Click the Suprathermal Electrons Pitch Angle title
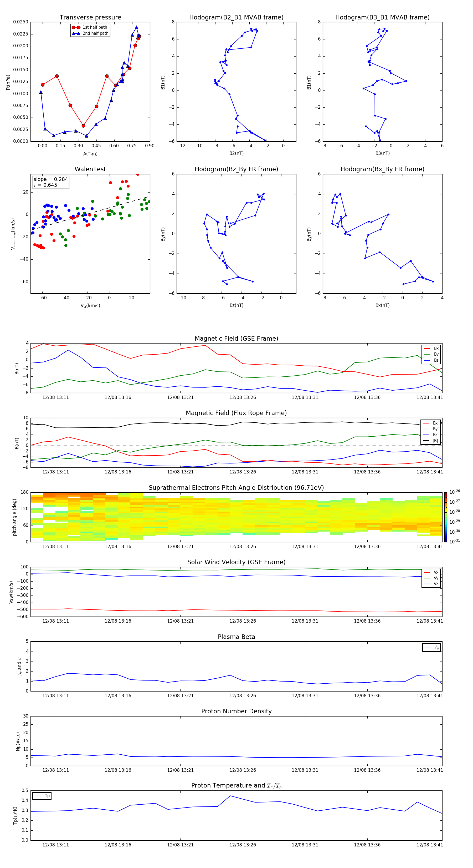473x868 pixels. point(236,488)
